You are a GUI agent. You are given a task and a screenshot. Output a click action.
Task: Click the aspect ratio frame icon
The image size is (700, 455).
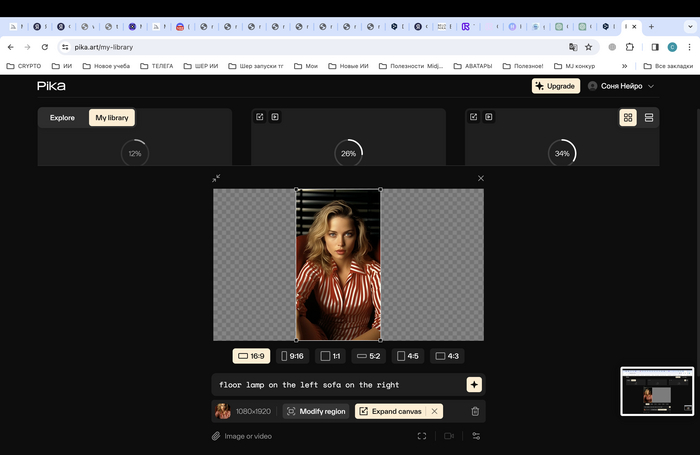click(x=422, y=436)
